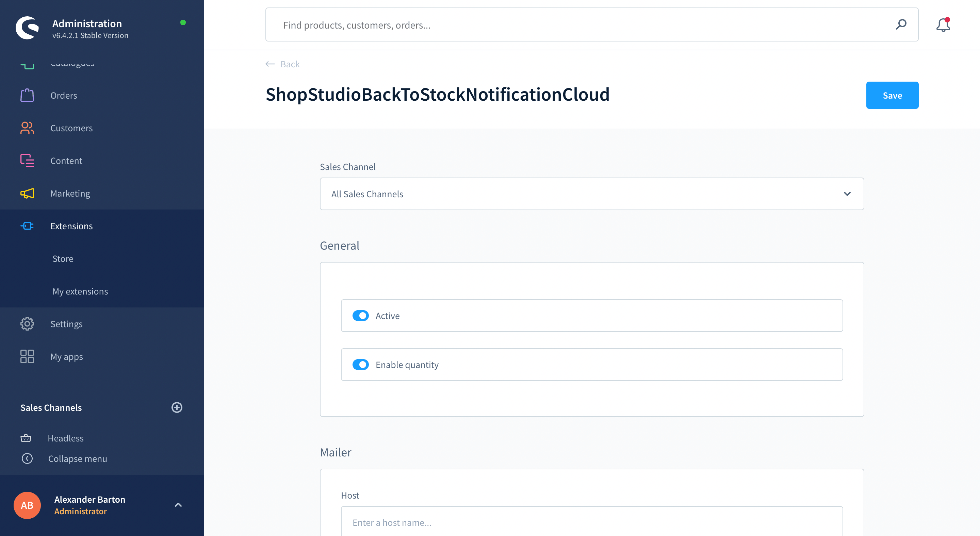Click the Save button
The width and height of the screenshot is (980, 536).
[892, 95]
